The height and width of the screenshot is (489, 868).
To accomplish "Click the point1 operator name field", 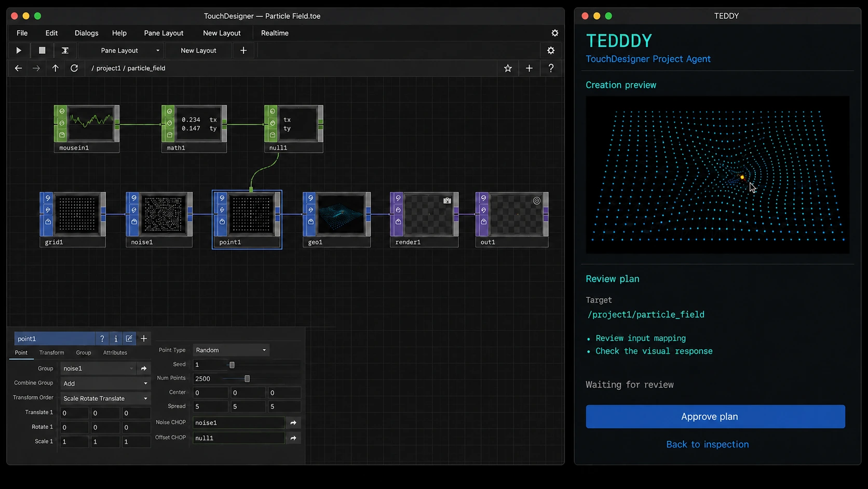I will point(55,338).
